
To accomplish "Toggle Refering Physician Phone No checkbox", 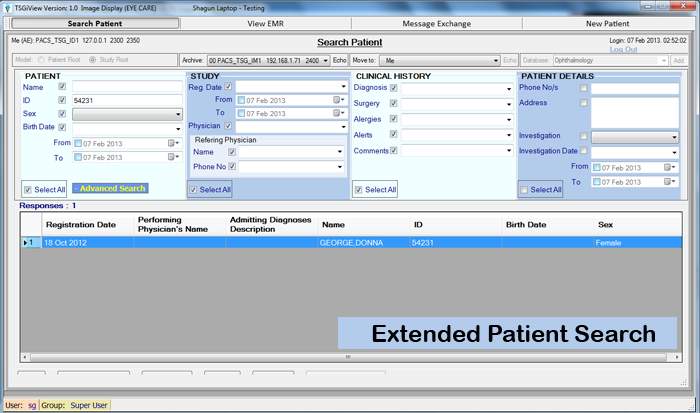I will pyautogui.click(x=232, y=166).
